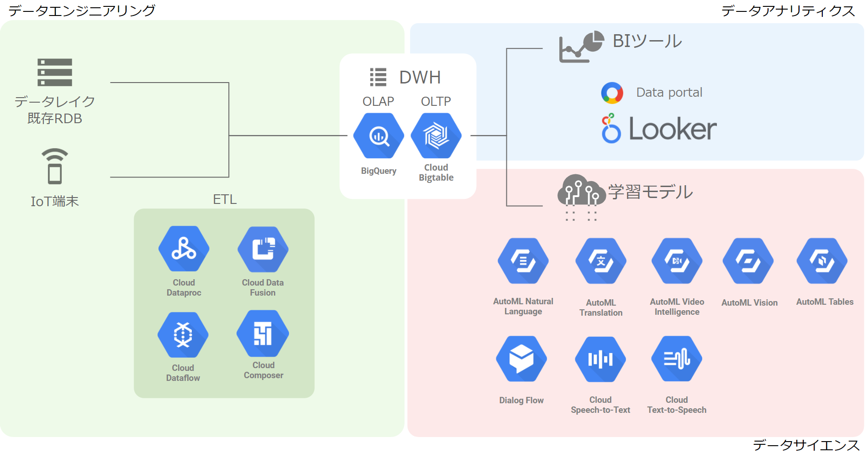
Task: Click the 'AutoML Natural Language' text label
Action: (x=523, y=306)
